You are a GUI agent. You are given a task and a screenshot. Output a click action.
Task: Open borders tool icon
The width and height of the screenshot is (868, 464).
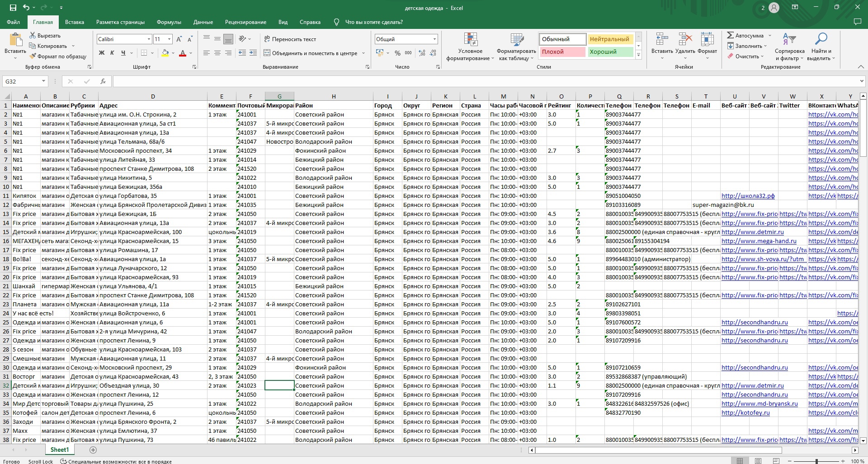pyautogui.click(x=144, y=53)
